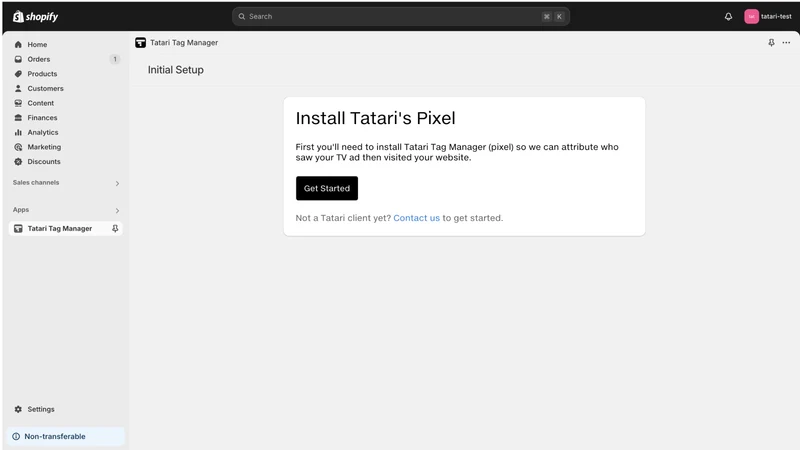
Task: Click the Sales channels label
Action: coord(36,183)
